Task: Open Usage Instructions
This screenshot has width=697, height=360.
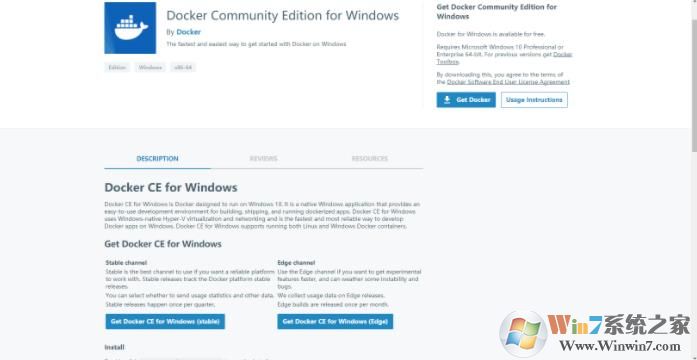Action: pos(534,100)
